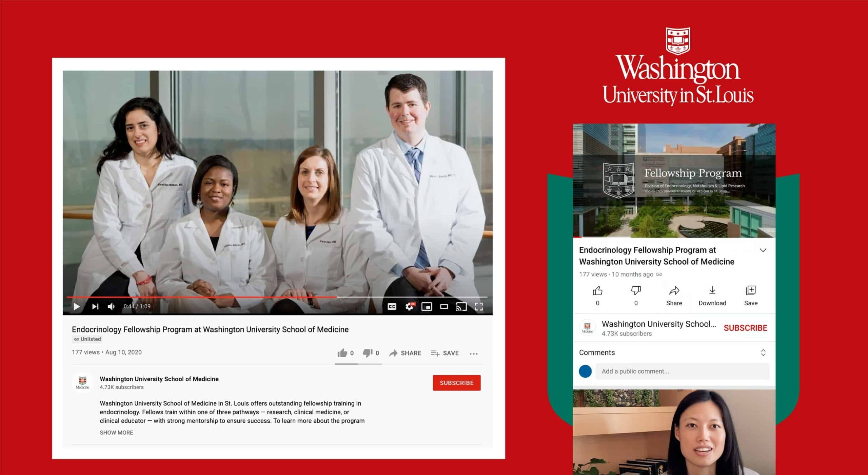This screenshot has height=475, width=868.
Task: Enter fullscreen with fullscreen icon
Action: coord(479,307)
